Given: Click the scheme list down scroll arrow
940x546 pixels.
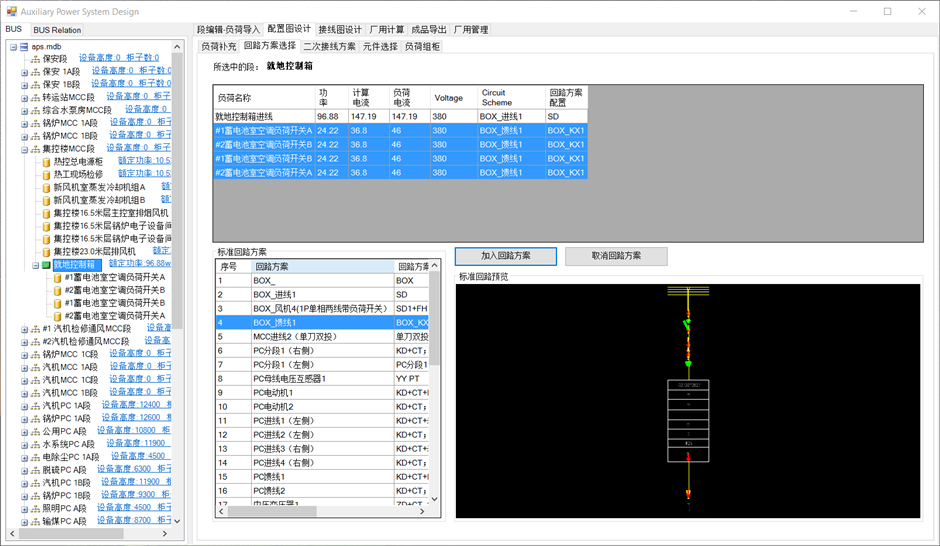Looking at the screenshot, I should click(x=434, y=498).
